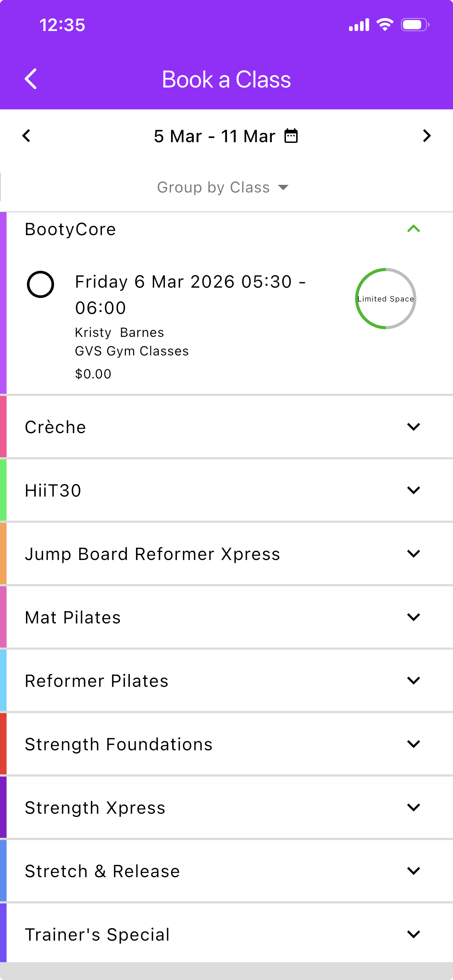This screenshot has height=980, width=453.
Task: Collapse the BootyCore section
Action: click(x=413, y=229)
